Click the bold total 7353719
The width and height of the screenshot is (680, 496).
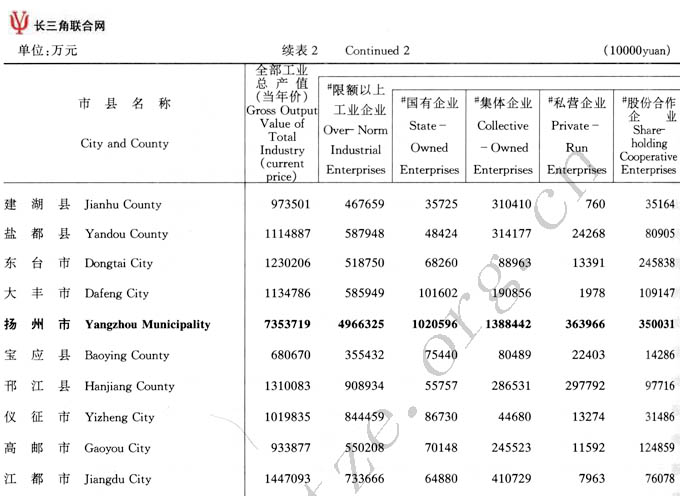tap(288, 324)
